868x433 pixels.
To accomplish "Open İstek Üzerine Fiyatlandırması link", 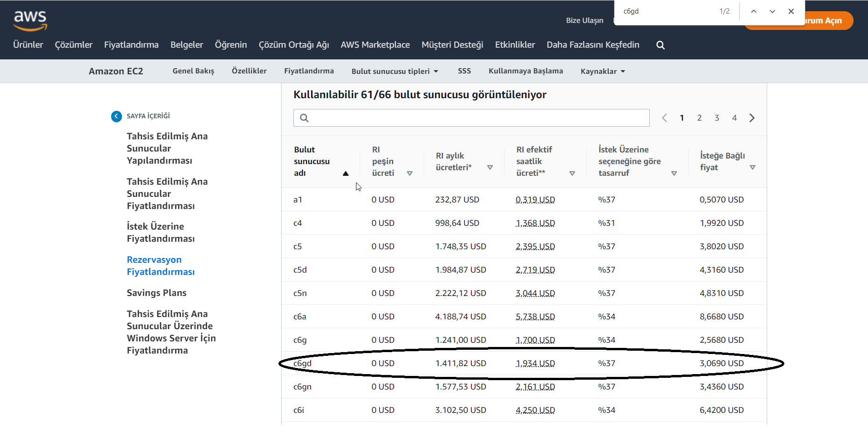I will click(x=161, y=232).
